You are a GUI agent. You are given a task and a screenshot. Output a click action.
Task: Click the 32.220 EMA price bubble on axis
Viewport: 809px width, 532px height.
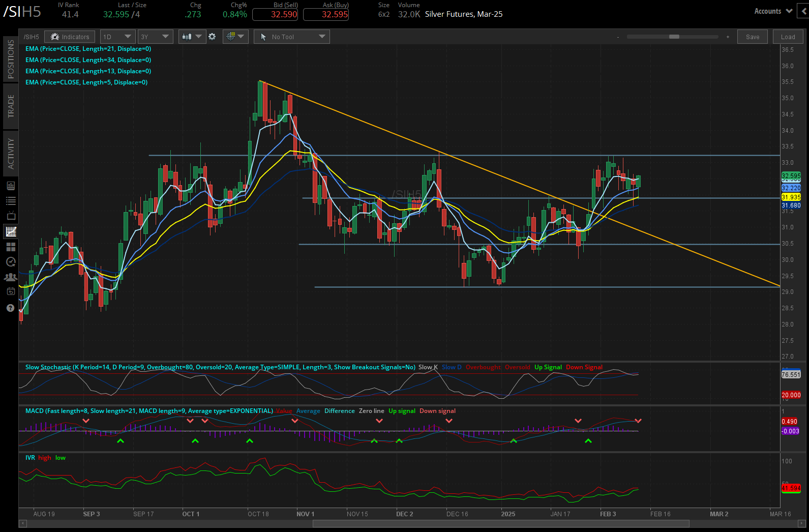[x=791, y=188]
